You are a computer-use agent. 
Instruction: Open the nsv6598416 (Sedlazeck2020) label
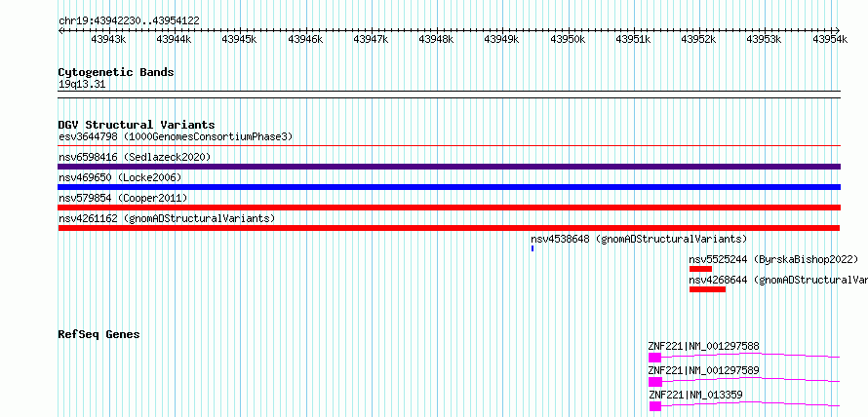click(135, 157)
